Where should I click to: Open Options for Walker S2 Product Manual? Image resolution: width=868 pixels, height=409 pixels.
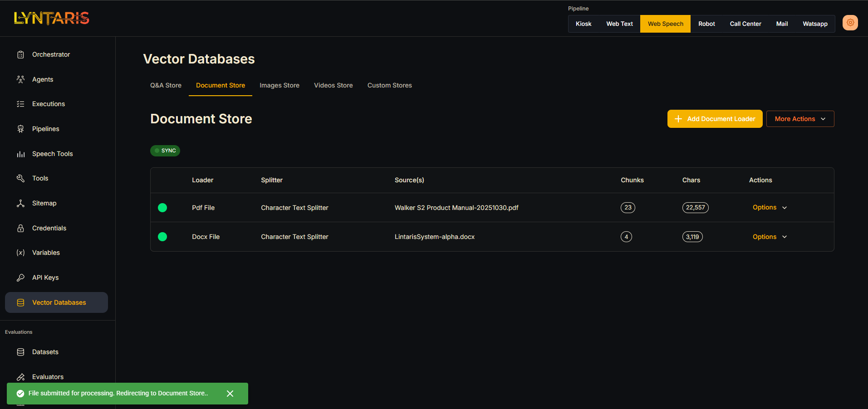(770, 207)
